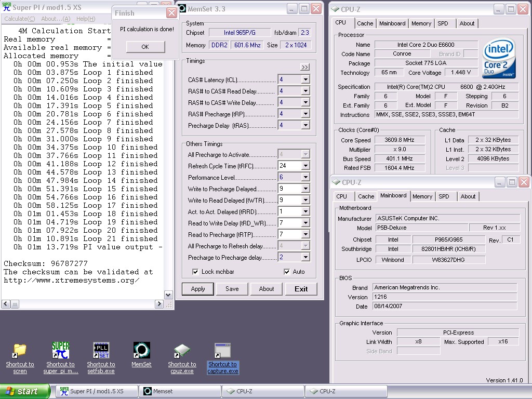Click the Core Speed value 3609.8 MHz
The image size is (532, 399).
[x=400, y=140]
